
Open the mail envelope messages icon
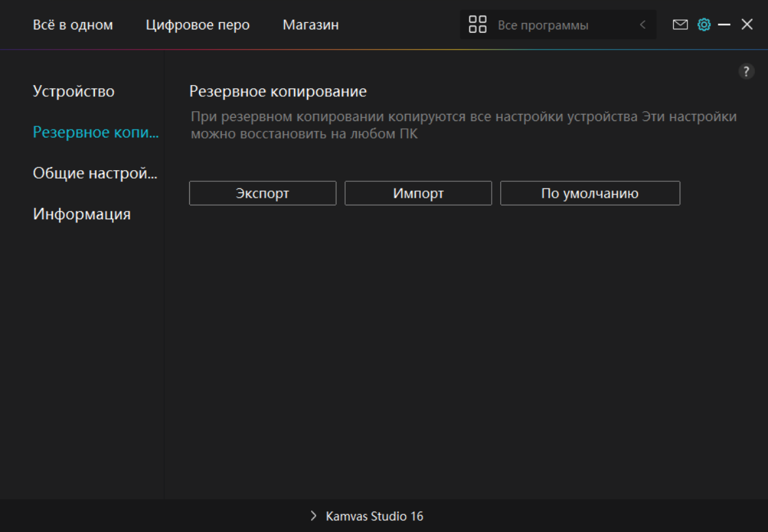680,25
